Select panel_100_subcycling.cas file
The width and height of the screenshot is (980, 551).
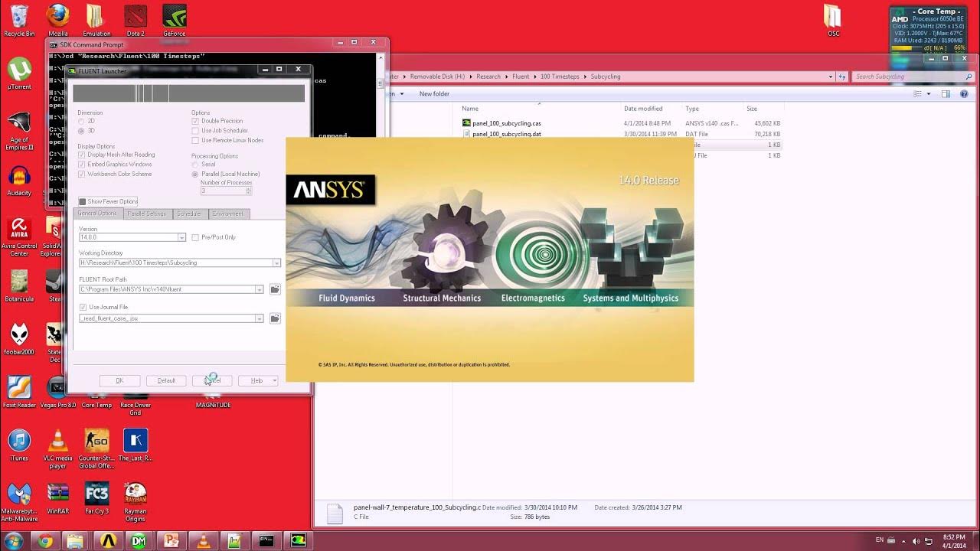point(507,123)
